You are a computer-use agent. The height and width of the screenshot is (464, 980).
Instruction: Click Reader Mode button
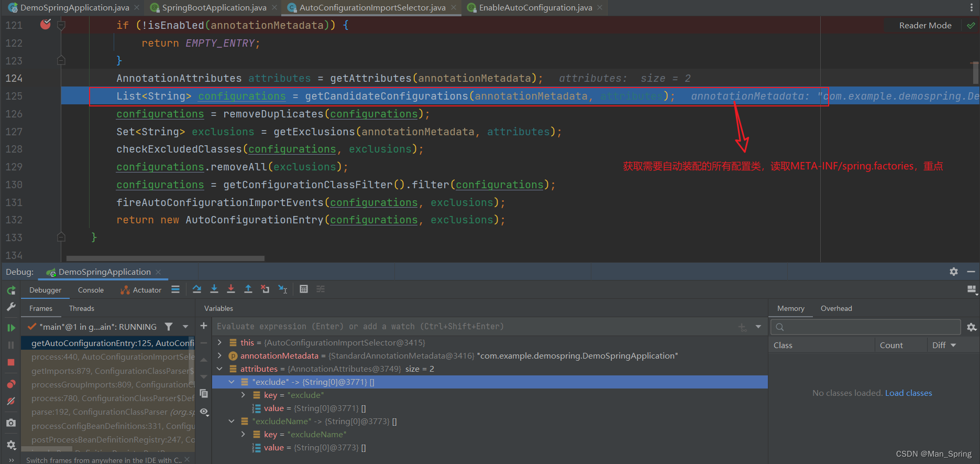[925, 25]
